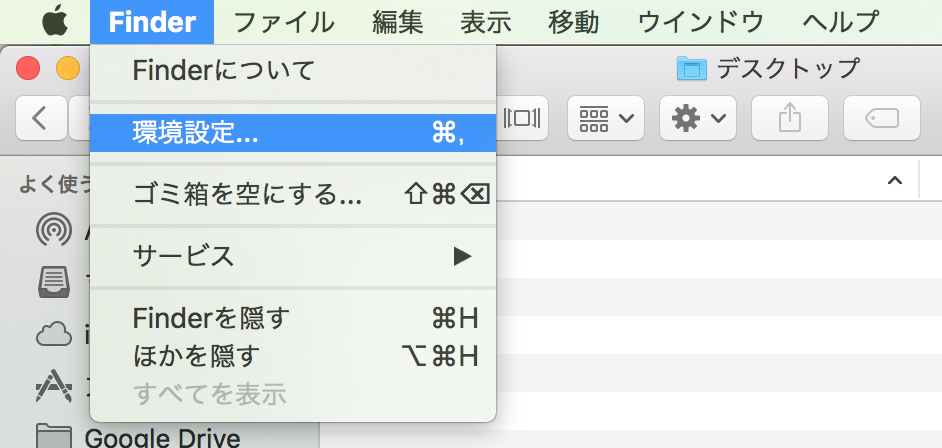
Task: Open the ヘルプ menu
Action: pos(840,22)
